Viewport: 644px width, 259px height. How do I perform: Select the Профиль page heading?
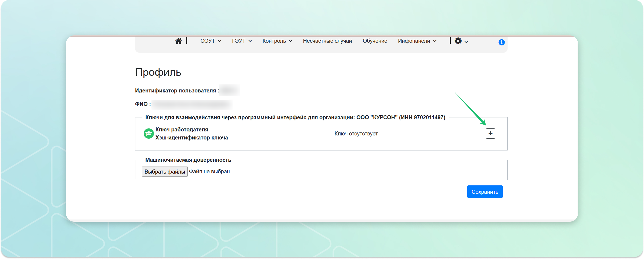click(158, 72)
